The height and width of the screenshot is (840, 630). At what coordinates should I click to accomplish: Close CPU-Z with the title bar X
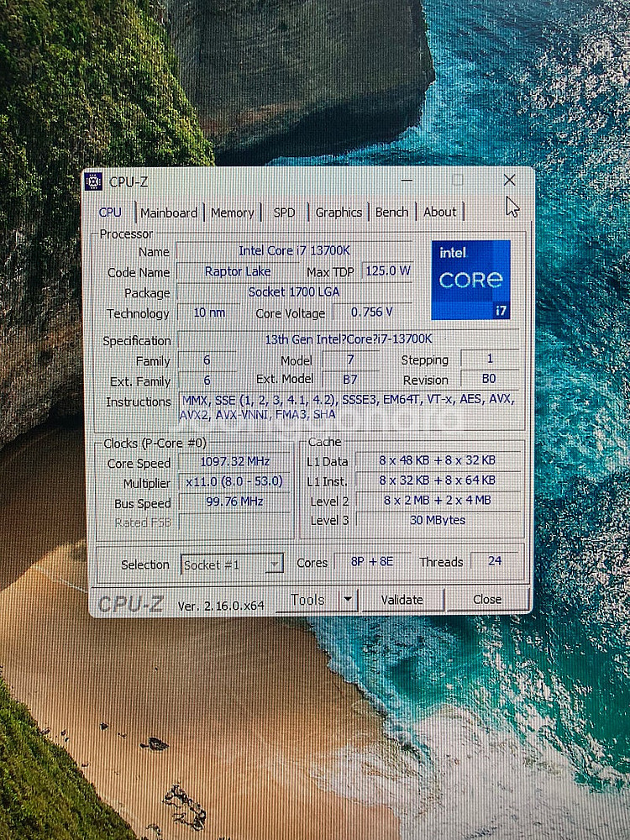pyautogui.click(x=509, y=180)
